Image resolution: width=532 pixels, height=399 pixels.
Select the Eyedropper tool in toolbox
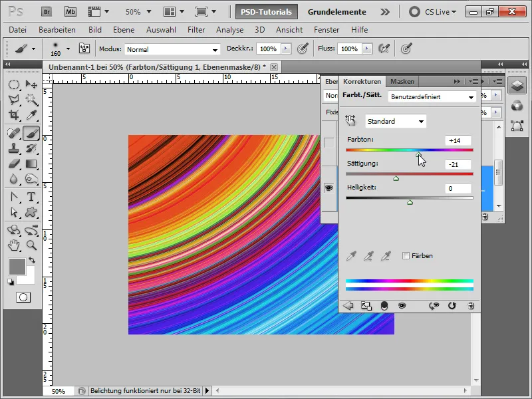31,114
